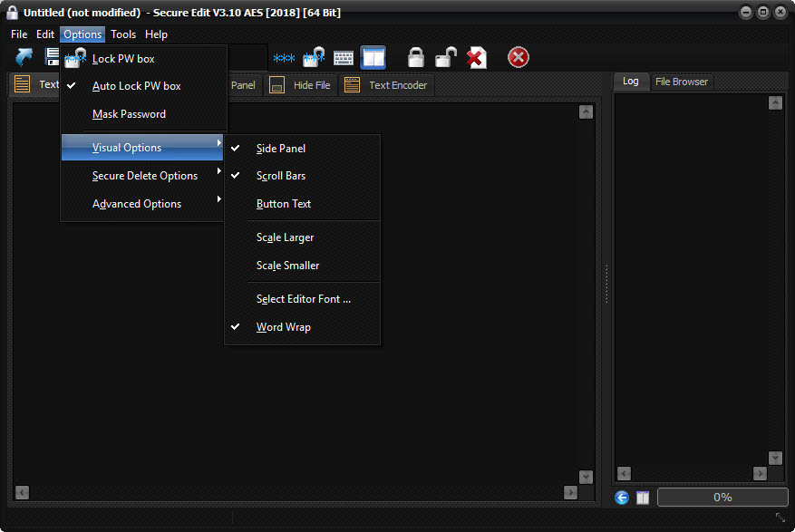
Task: Enable the Button Text option
Action: 302,204
